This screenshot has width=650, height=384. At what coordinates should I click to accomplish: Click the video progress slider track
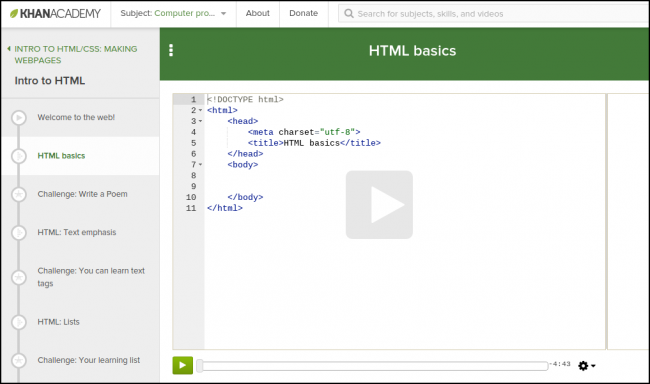click(372, 366)
